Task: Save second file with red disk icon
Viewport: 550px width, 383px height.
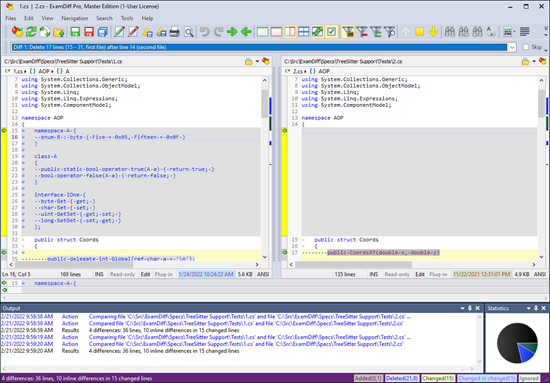Action: click(89, 32)
